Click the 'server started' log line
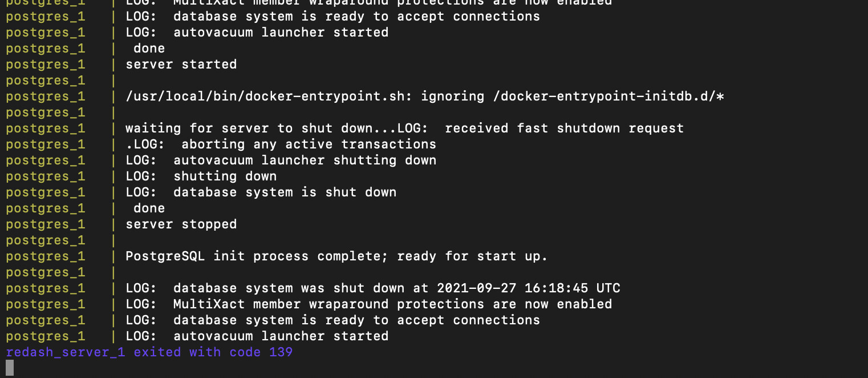 [x=181, y=64]
